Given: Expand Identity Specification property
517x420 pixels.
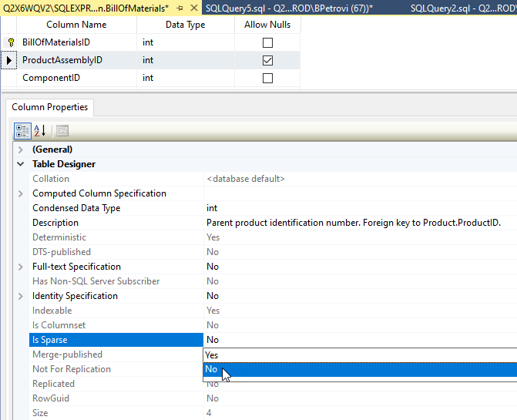Looking at the screenshot, I should point(21,296).
